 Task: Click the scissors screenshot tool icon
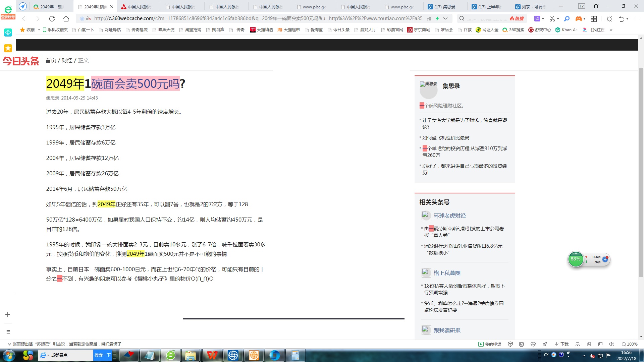tap(552, 19)
